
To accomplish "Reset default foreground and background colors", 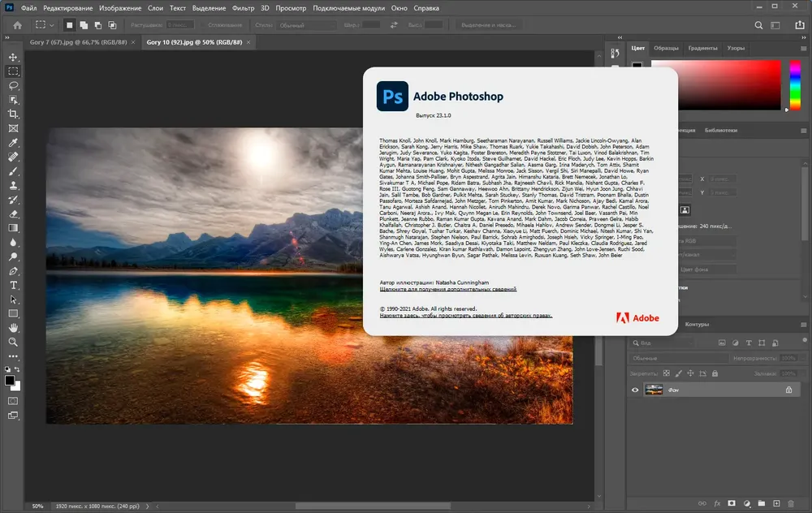I will 8,369.
